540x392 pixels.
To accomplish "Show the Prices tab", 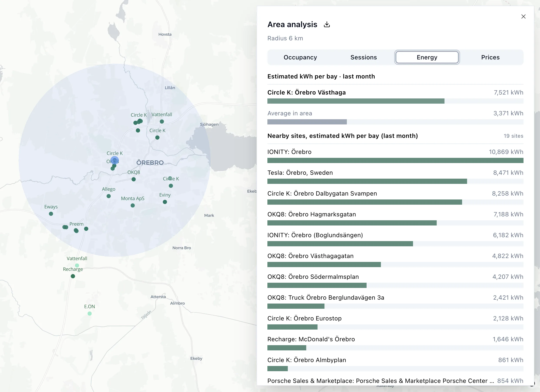I will click(490, 57).
